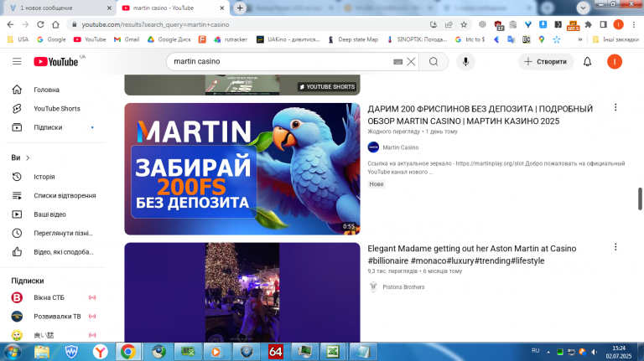Open options menu for Elegant Madame video
644x361 pixels.
click(615, 247)
